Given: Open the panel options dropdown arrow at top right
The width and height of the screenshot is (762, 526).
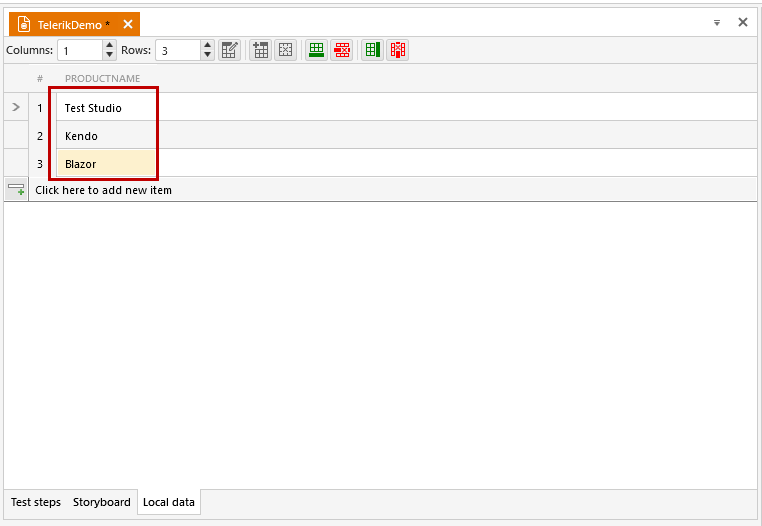Looking at the screenshot, I should [717, 22].
